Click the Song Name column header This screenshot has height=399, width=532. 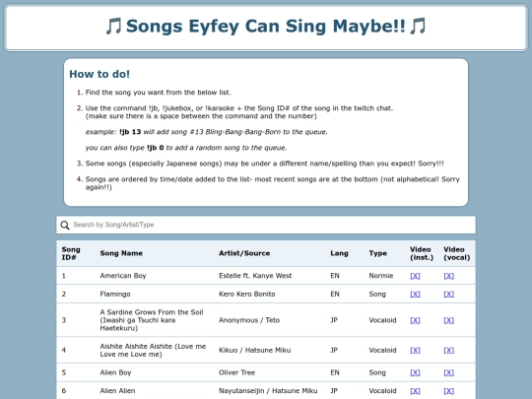point(121,253)
